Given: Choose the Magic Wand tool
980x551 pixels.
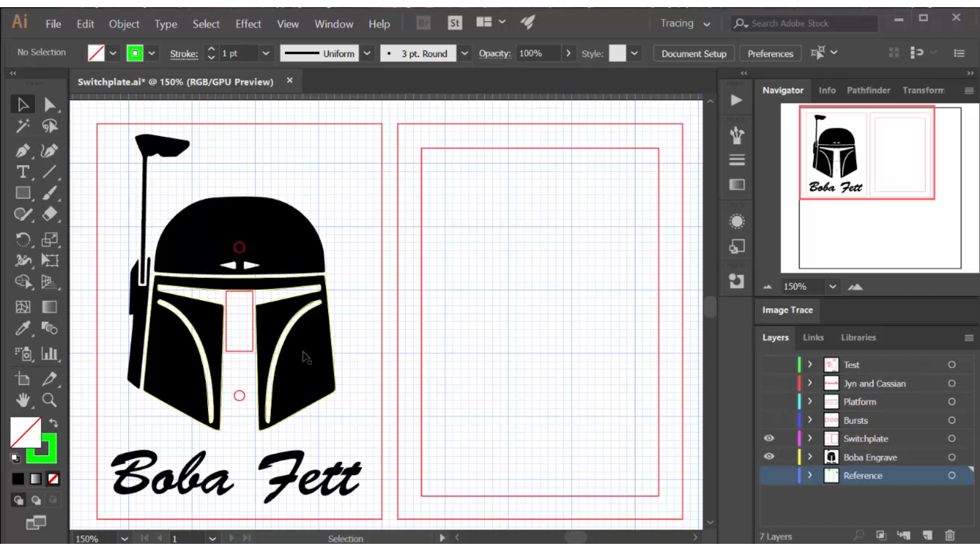Looking at the screenshot, I should [x=22, y=126].
